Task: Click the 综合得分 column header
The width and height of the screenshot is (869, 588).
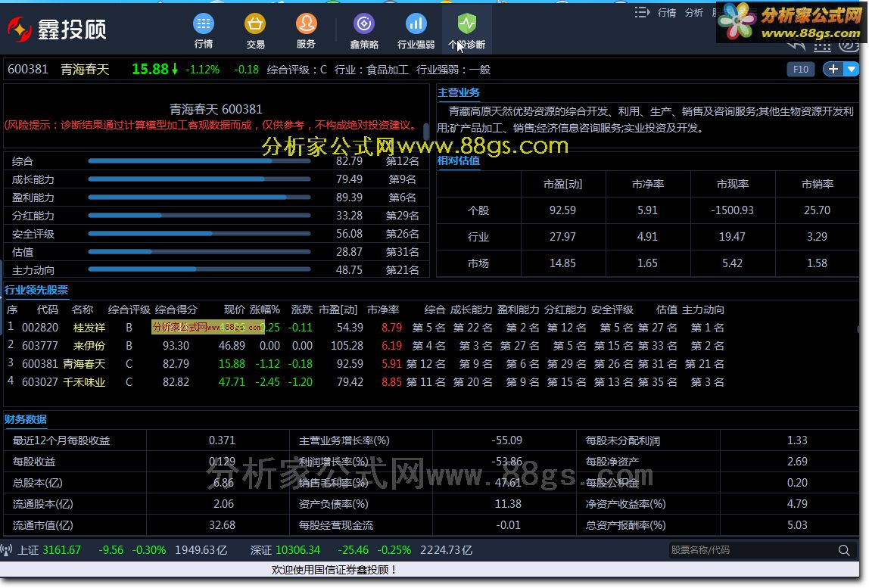Action: [176, 310]
